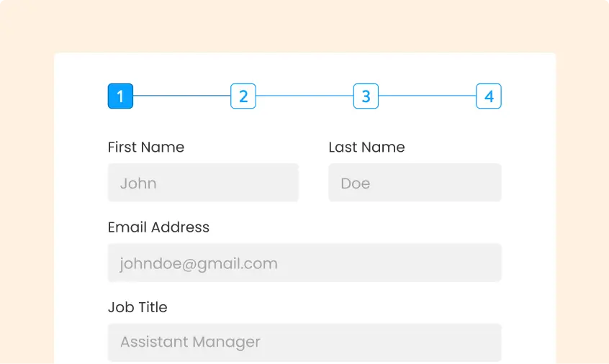609x364 pixels.
Task: Click the "Email Address" label
Action: click(158, 227)
